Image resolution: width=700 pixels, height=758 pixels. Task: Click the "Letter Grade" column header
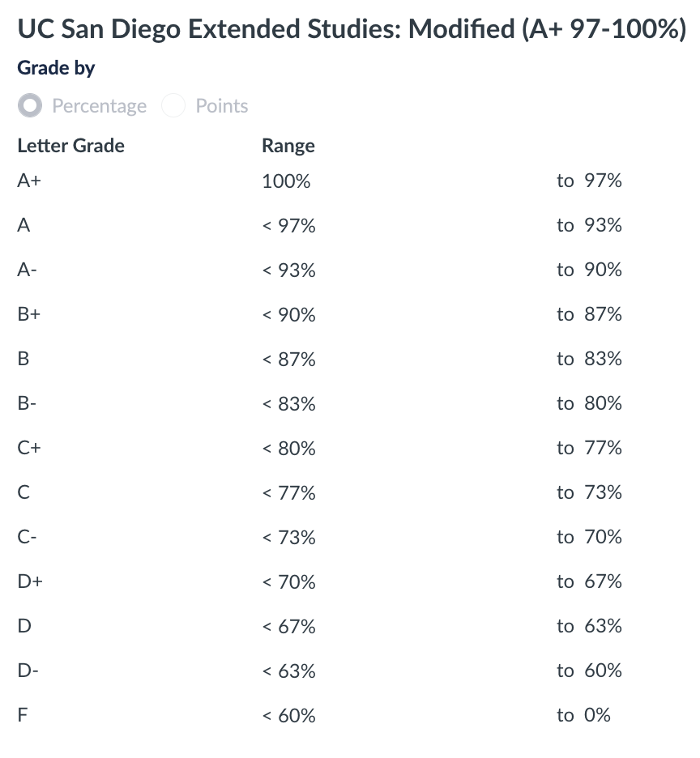(x=70, y=146)
